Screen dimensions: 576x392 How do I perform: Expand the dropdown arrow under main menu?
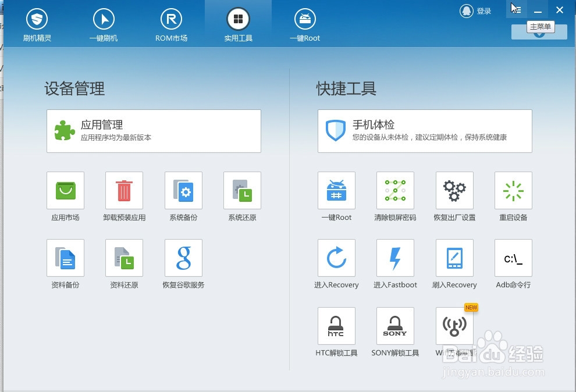(x=539, y=34)
